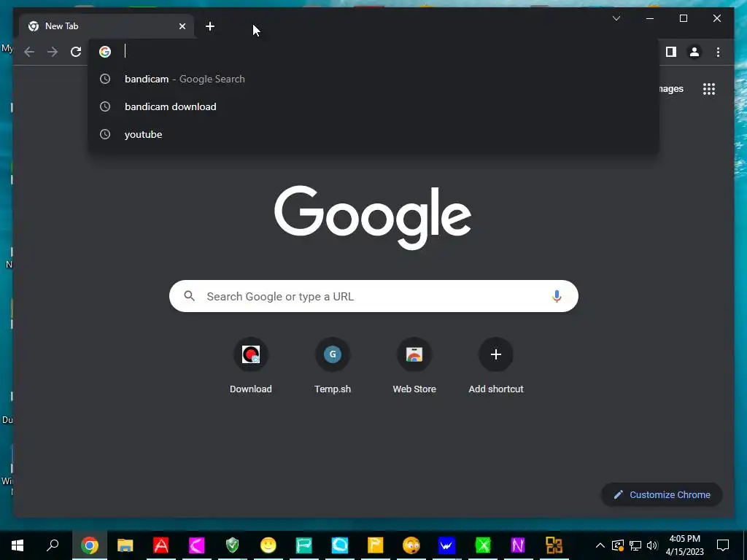Open the red A app in the taskbar
The image size is (747, 560).
pyautogui.click(x=161, y=545)
